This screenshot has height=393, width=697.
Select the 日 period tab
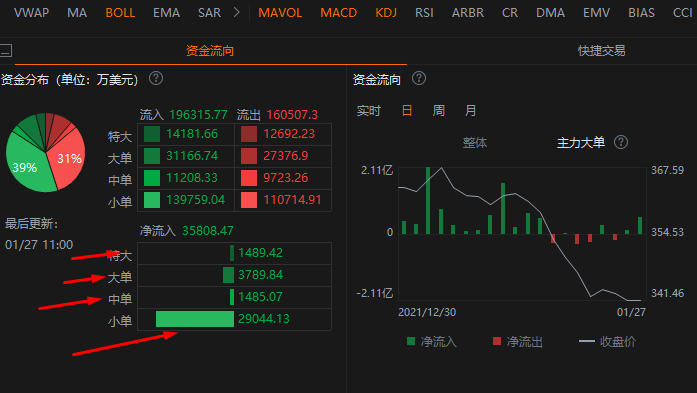coord(407,110)
